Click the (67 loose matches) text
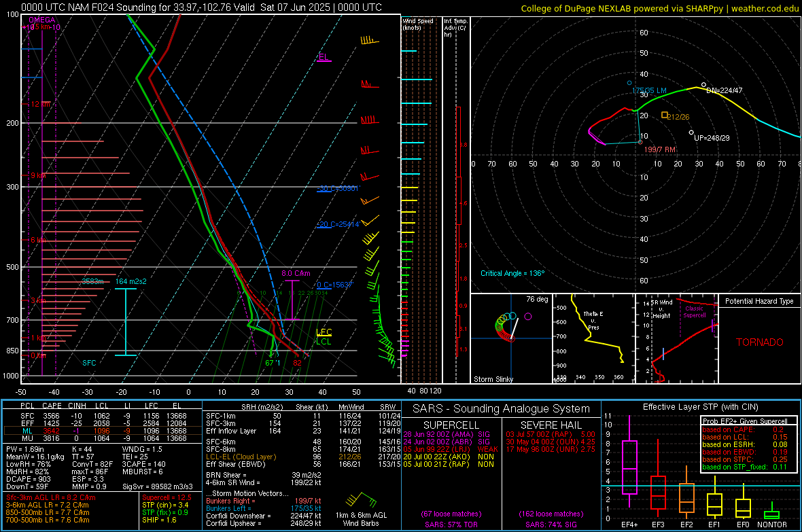Viewport: 802px width, 532px height. click(x=451, y=514)
